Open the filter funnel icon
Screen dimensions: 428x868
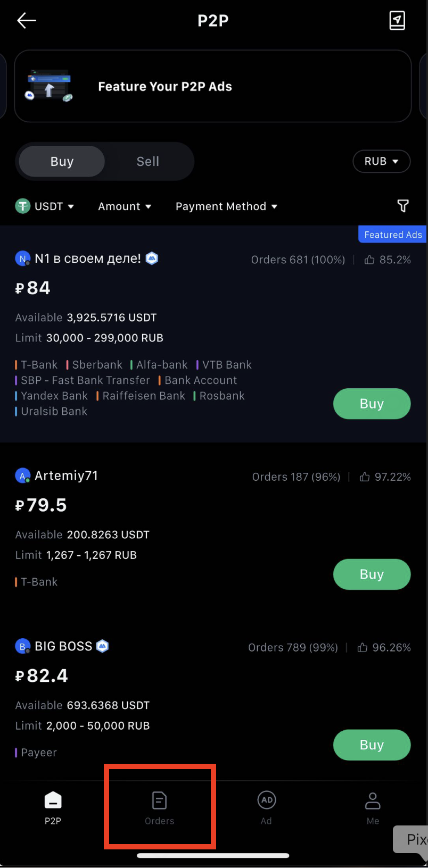[403, 206]
